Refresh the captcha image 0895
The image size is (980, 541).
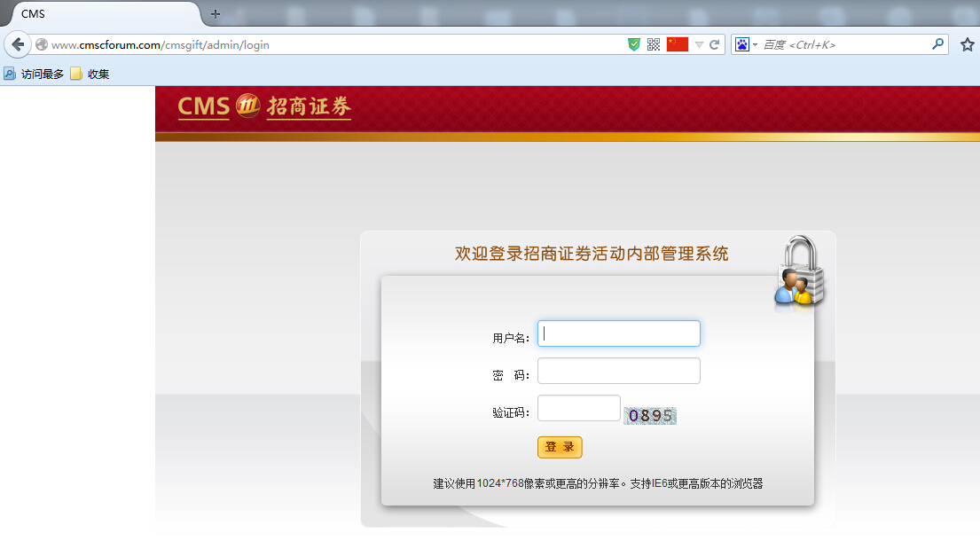point(650,415)
